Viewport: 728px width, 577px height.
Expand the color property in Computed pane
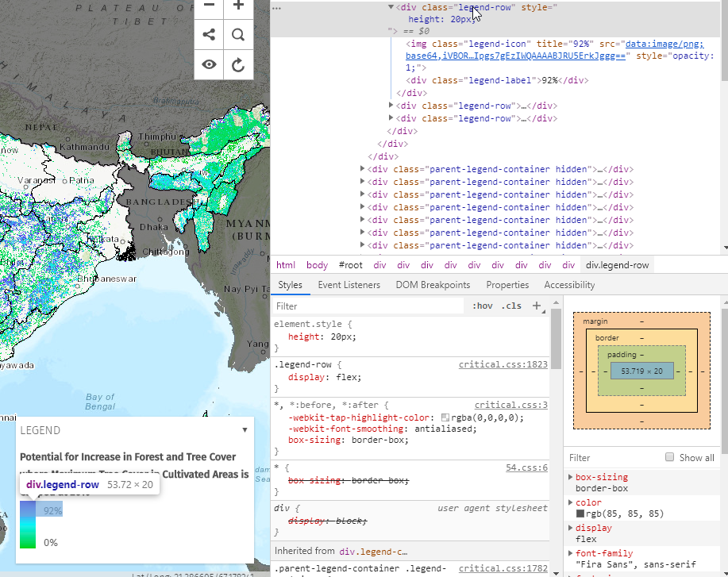pos(572,502)
